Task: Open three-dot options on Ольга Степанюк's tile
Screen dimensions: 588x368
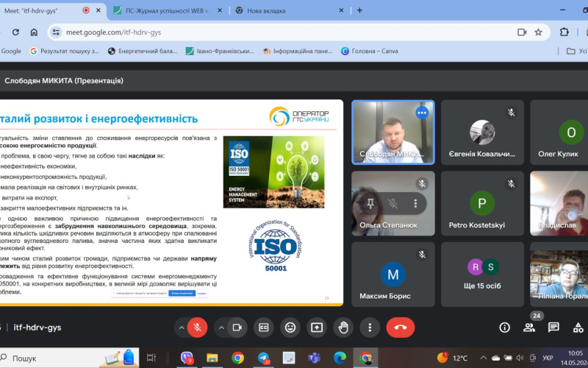Action: (415, 203)
